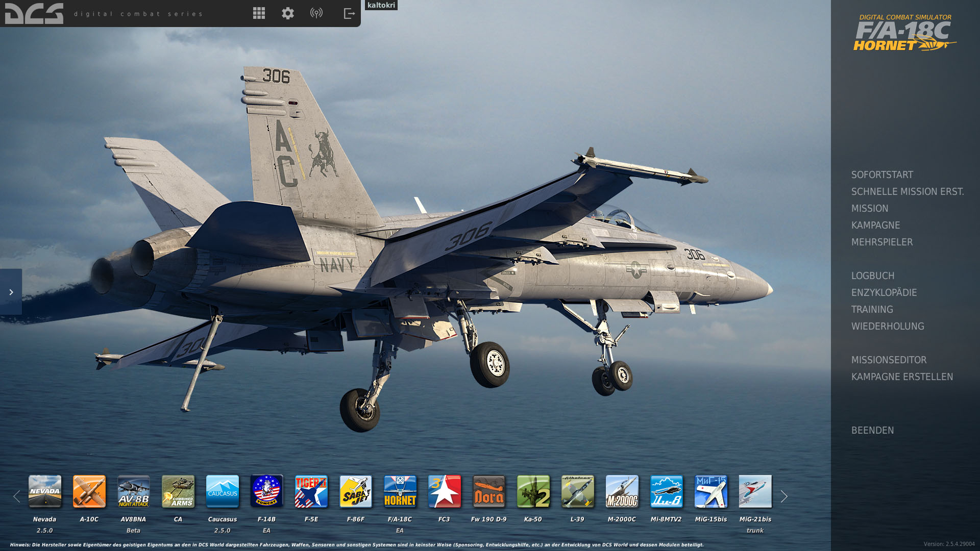Choose the Combined Arms CA icon

[178, 491]
